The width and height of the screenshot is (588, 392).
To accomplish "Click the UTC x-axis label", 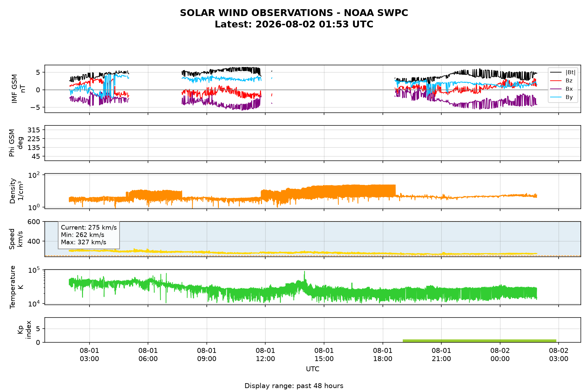I will 313,369.
